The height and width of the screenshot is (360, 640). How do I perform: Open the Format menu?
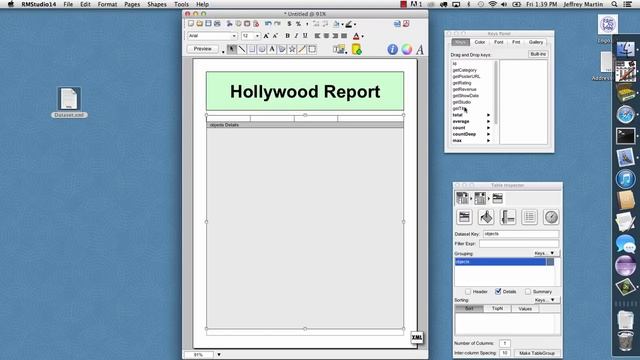pyautogui.click(x=107, y=4)
